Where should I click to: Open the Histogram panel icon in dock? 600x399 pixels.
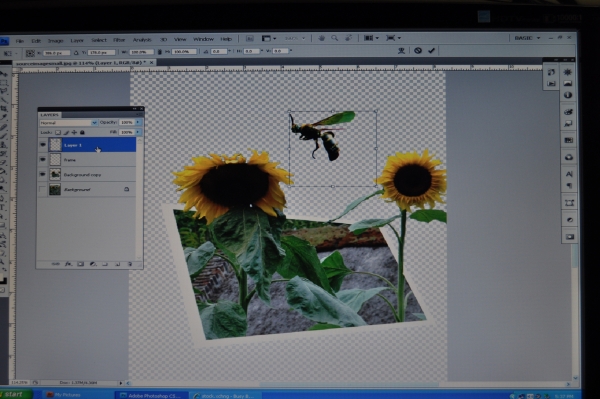tap(568, 83)
